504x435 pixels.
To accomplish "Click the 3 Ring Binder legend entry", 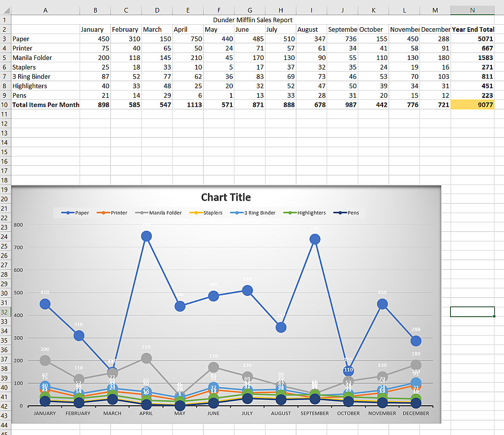I will tap(253, 213).
